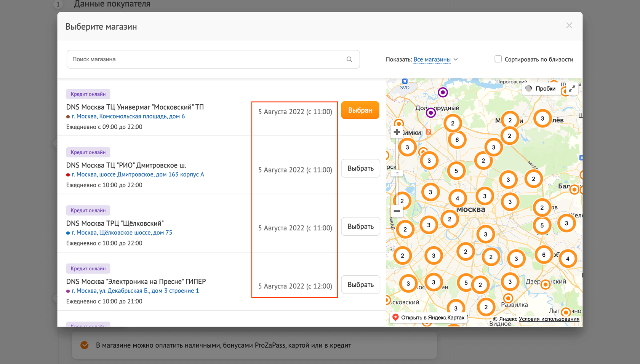Zoom in the map with plus

pyautogui.click(x=397, y=132)
